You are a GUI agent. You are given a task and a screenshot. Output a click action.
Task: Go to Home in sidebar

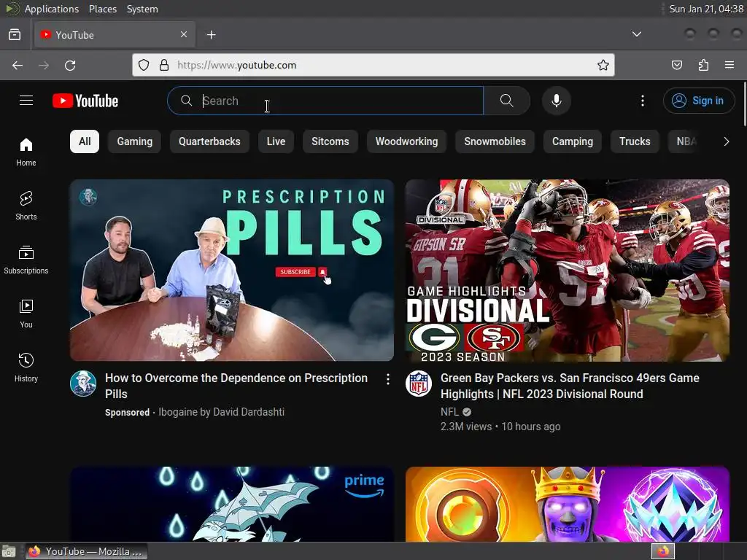click(26, 152)
